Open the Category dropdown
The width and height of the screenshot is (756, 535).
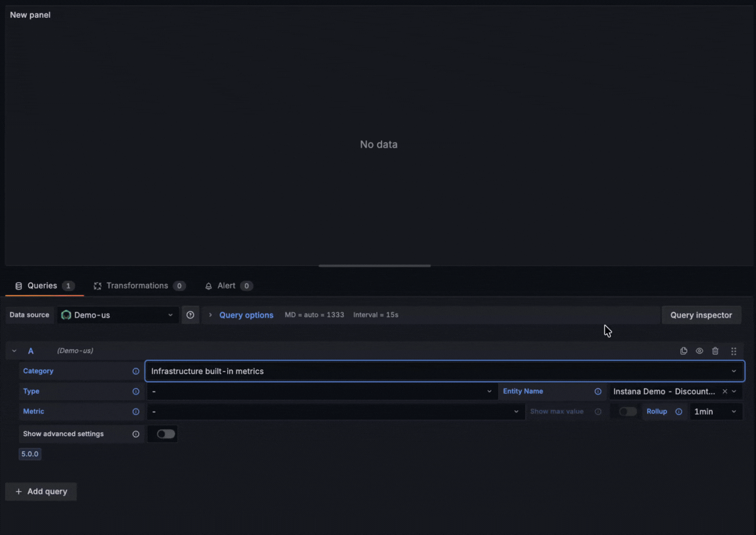click(x=445, y=371)
